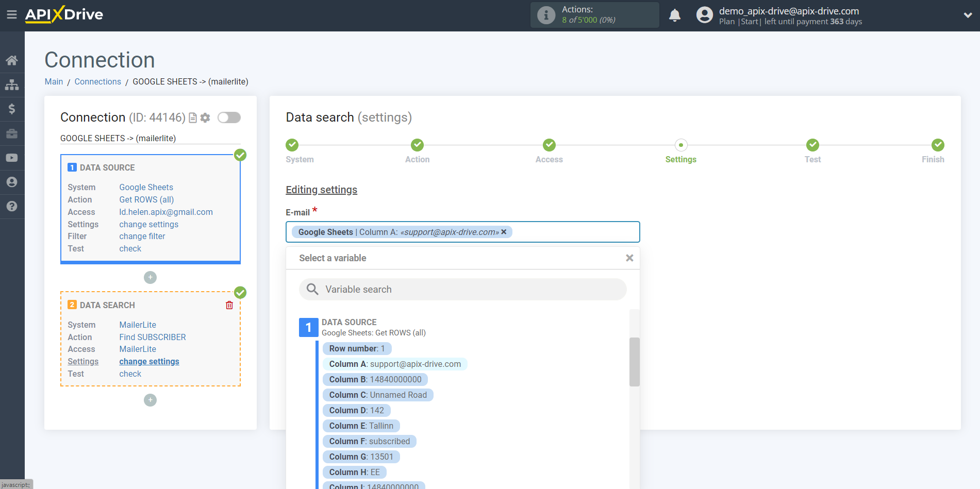Image resolution: width=980 pixels, height=489 pixels.
Task: Click Data Search change settings link
Action: point(149,361)
